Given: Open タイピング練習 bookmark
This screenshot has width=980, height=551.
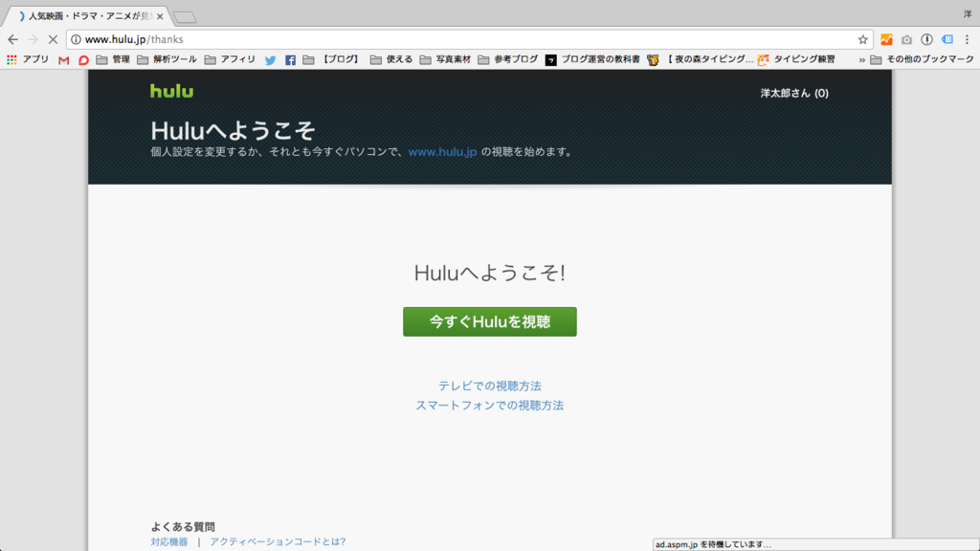Looking at the screenshot, I should pos(796,59).
